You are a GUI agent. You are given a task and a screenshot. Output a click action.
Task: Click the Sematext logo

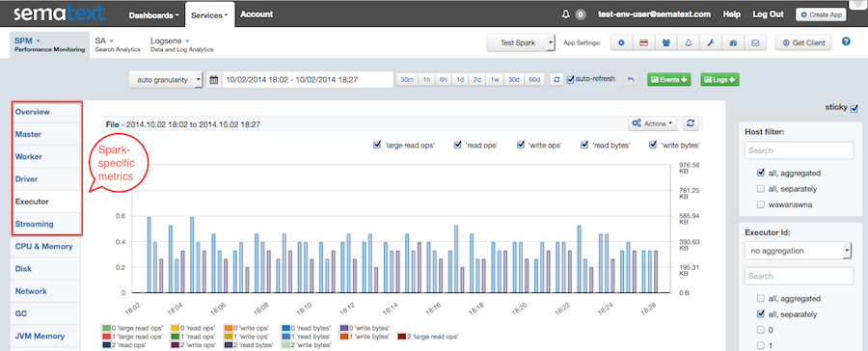click(59, 13)
